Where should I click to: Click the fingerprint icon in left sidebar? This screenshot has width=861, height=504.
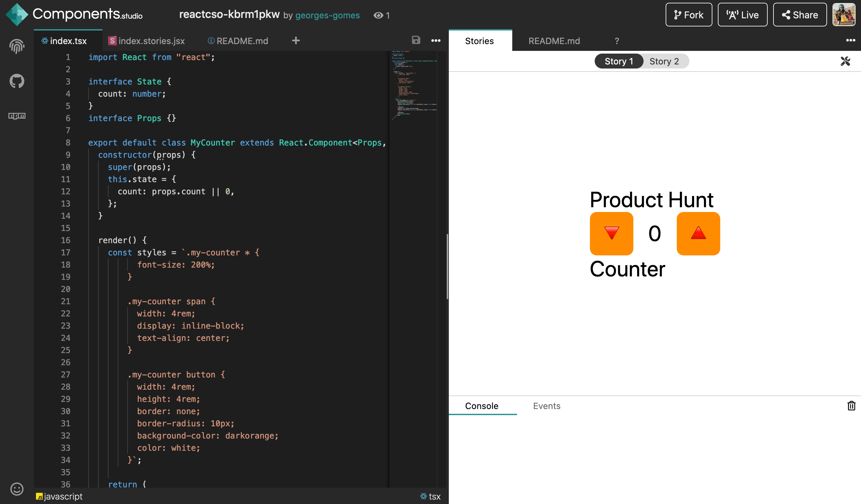click(17, 46)
